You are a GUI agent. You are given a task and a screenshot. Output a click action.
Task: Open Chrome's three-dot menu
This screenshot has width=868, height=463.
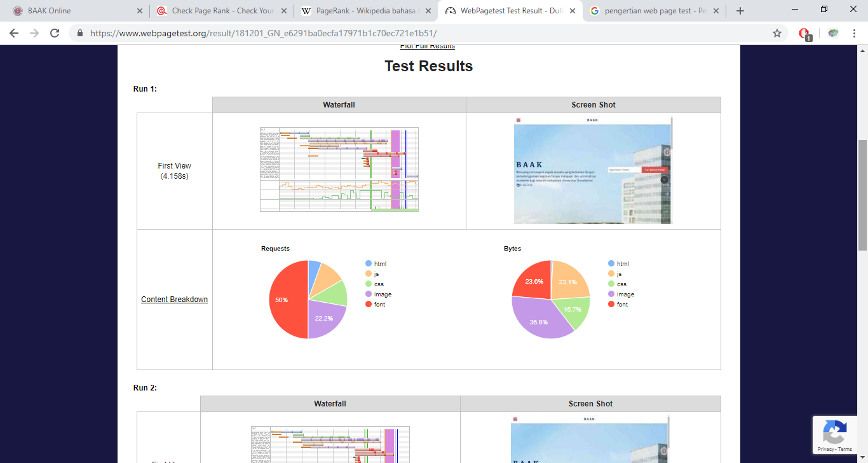(853, 33)
